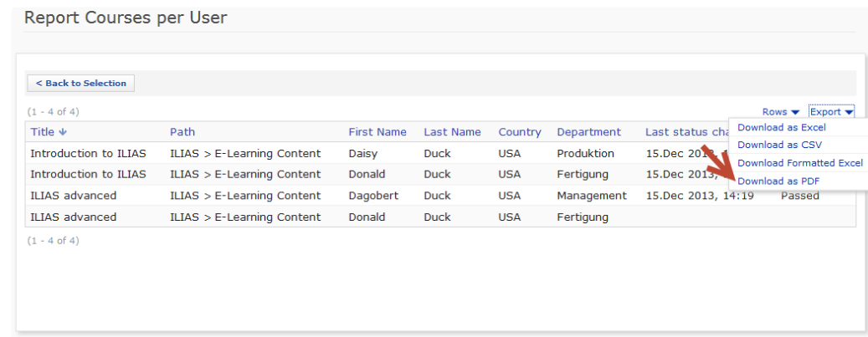Viewport: 868px width, 337px height.
Task: Click the sort arrow next to Title
Action: (x=62, y=132)
